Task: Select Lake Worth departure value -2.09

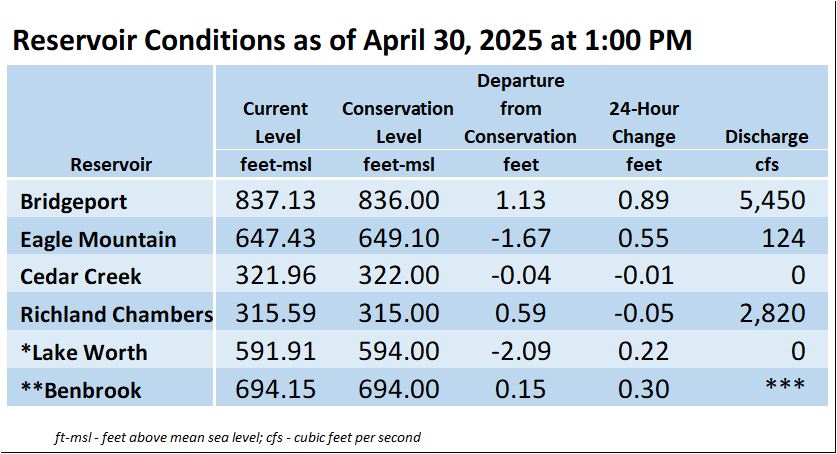Action: tap(520, 351)
